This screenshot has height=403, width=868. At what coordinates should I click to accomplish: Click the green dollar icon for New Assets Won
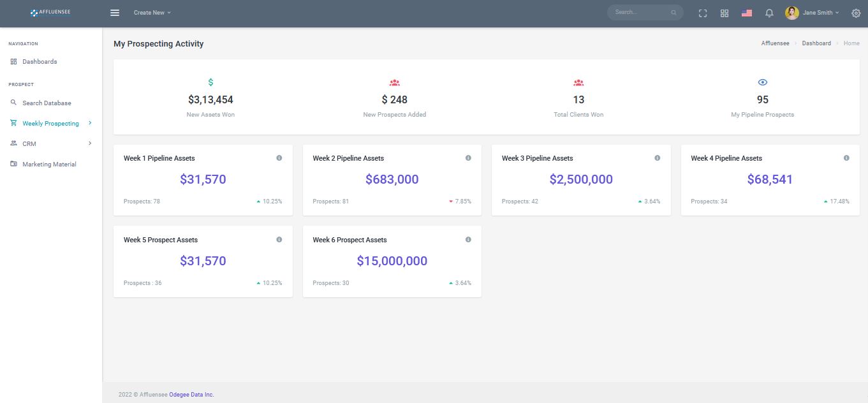211,82
